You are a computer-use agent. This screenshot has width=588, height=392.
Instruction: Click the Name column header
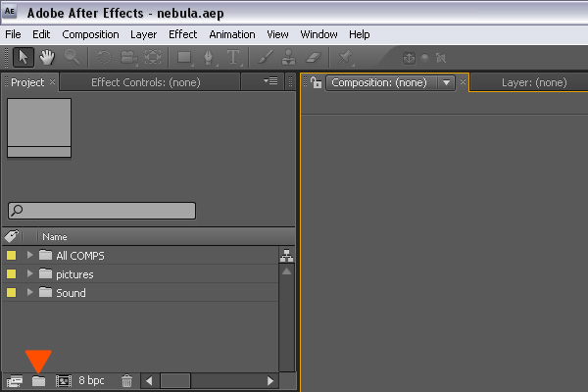pos(55,237)
